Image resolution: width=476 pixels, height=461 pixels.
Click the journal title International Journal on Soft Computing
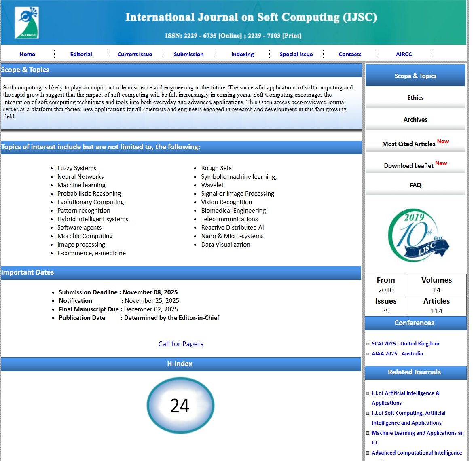(251, 17)
